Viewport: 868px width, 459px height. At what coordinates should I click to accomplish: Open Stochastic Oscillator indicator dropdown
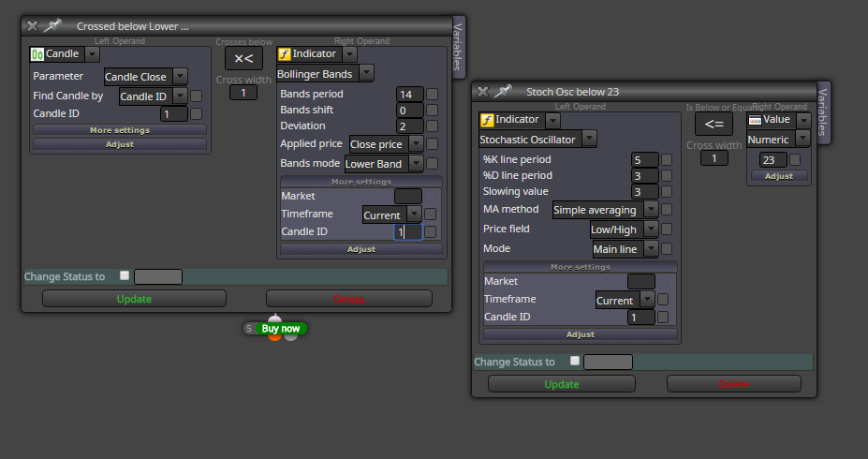[589, 139]
